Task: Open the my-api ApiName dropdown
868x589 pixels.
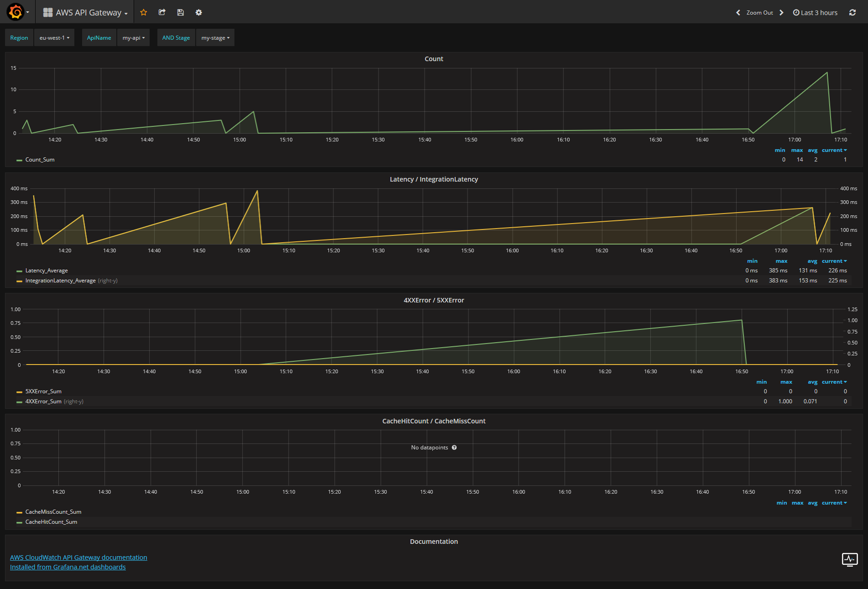Action: pyautogui.click(x=134, y=38)
